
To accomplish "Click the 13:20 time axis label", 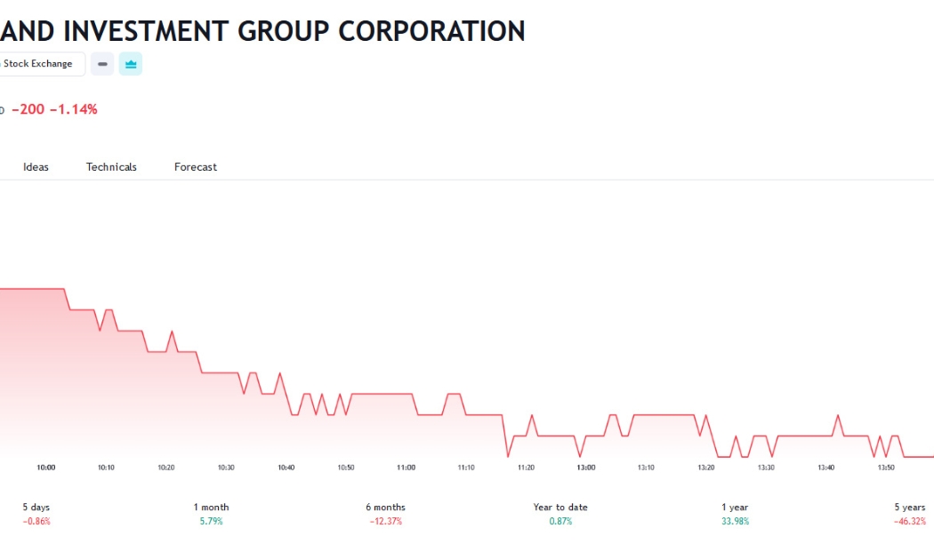I will pos(706,468).
